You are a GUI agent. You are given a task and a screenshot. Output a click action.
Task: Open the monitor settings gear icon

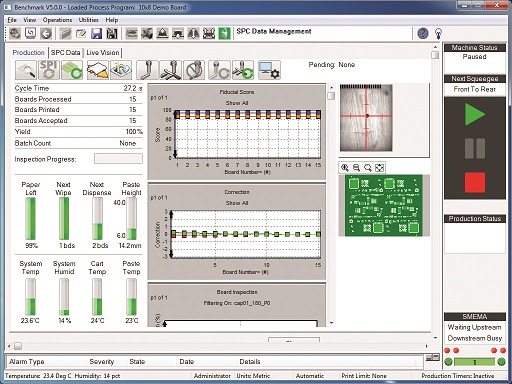click(x=269, y=70)
